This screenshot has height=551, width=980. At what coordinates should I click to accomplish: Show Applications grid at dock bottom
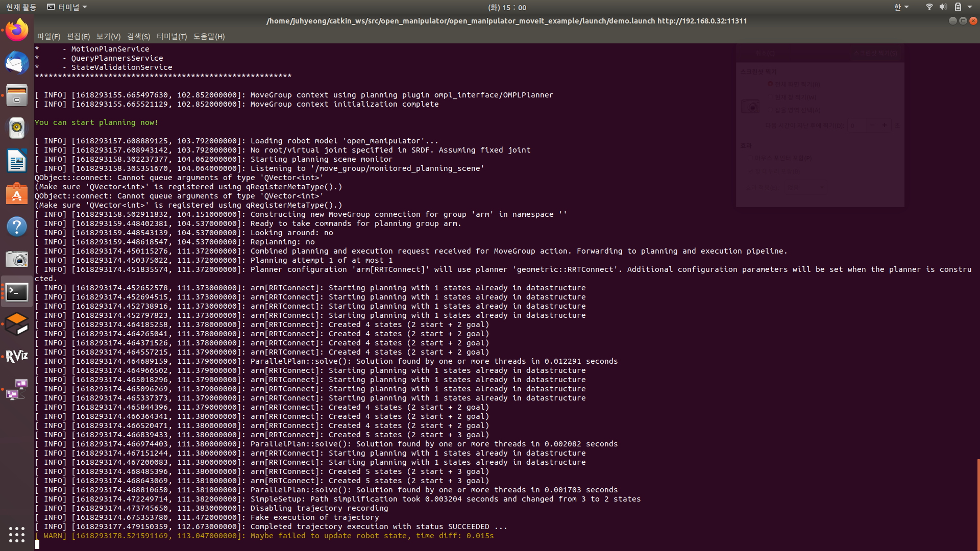click(17, 534)
